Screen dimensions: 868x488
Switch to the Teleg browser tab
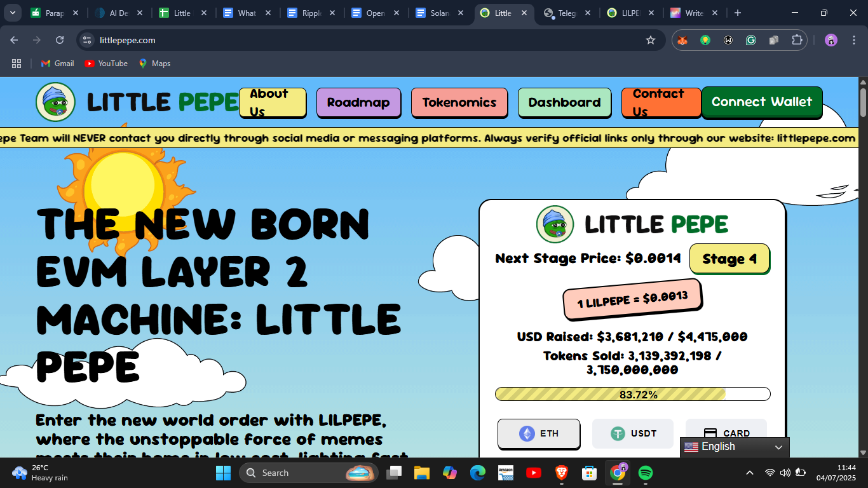(x=567, y=13)
